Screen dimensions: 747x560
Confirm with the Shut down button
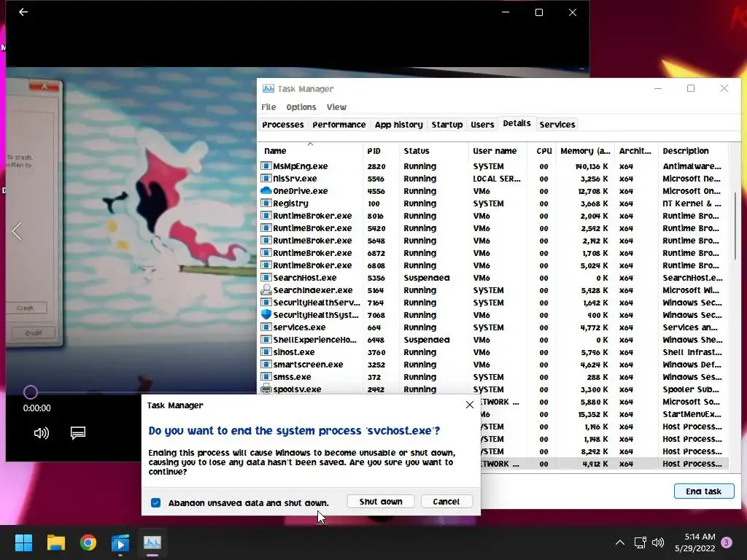381,502
